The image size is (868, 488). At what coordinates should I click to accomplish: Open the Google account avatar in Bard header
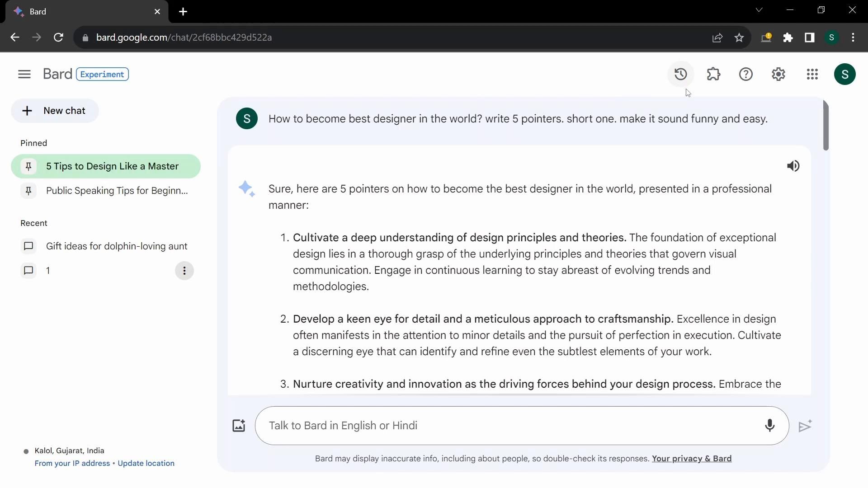[x=844, y=74]
